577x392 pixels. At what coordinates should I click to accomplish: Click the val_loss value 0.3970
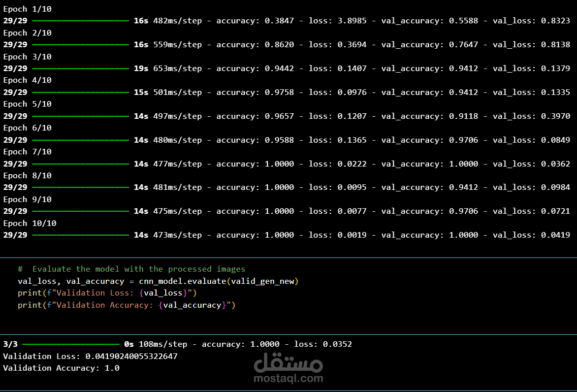(556, 116)
